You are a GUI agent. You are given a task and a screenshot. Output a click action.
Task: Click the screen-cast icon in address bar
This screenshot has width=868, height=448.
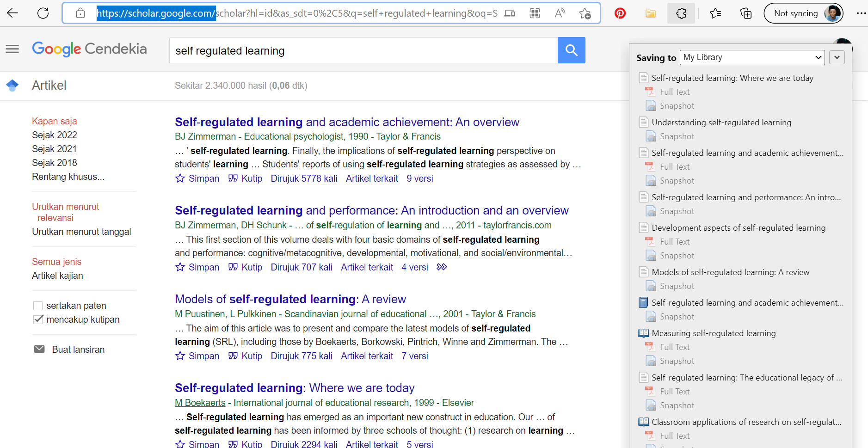pyautogui.click(x=510, y=13)
